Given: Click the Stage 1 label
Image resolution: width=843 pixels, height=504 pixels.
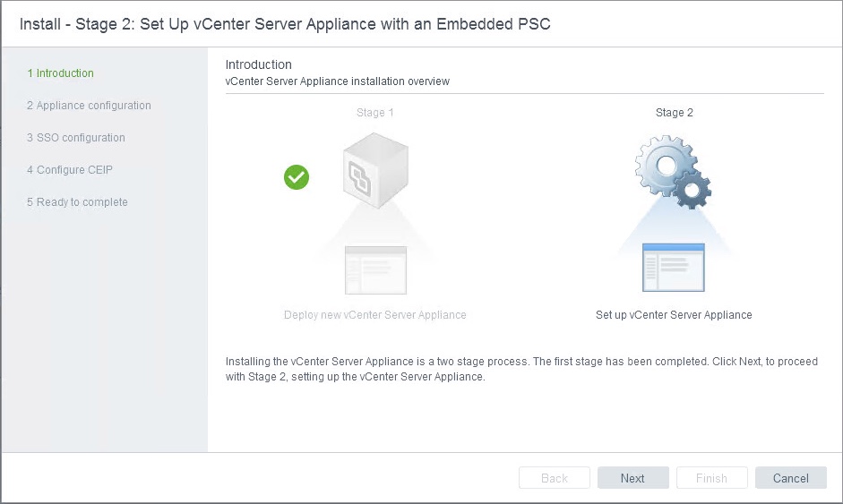Looking at the screenshot, I should coord(375,113).
